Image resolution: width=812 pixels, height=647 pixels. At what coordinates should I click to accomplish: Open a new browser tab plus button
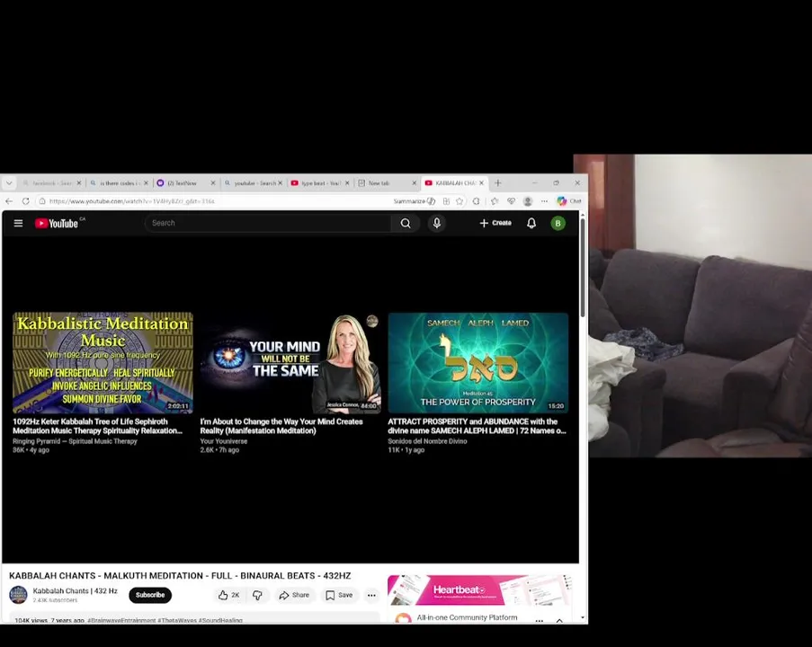tap(497, 182)
